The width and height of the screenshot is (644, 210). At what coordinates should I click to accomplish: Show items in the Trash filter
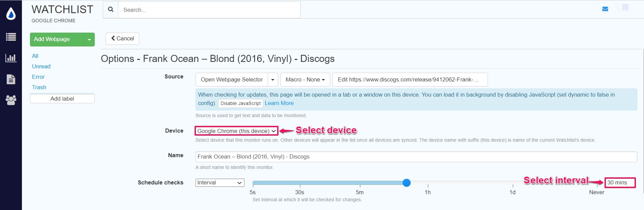(x=39, y=87)
